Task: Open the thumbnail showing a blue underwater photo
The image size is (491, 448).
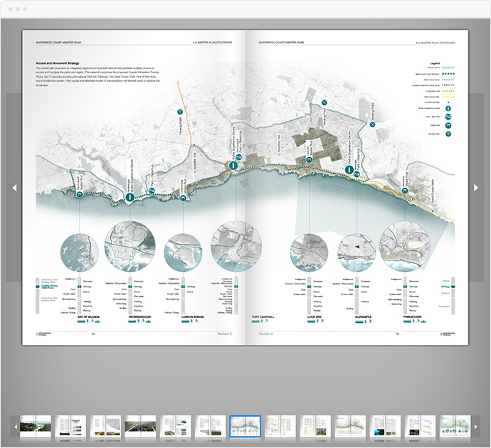Action: pyautogui.click(x=385, y=426)
